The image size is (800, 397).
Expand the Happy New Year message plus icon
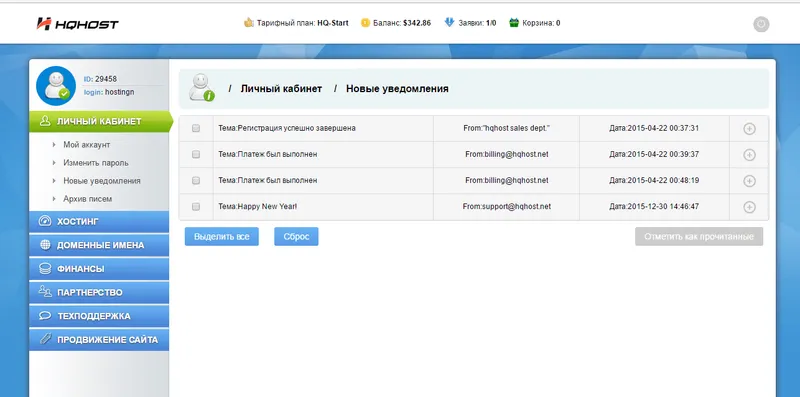(749, 207)
